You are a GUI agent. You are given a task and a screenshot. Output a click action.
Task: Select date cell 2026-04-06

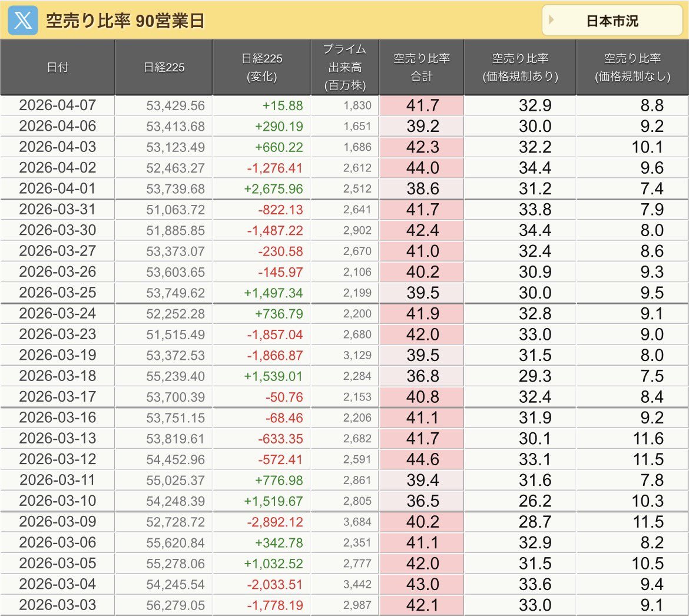pos(58,126)
